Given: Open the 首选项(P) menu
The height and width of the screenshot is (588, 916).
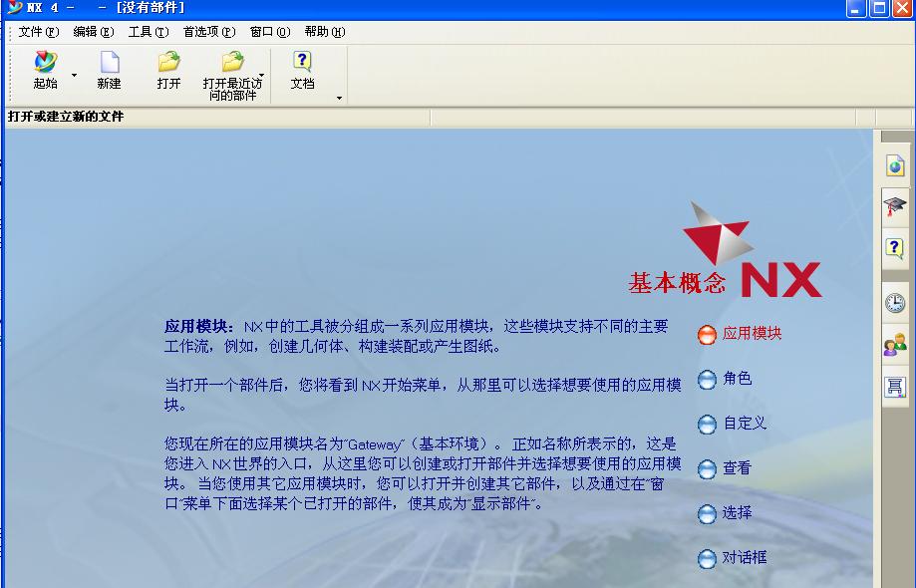Looking at the screenshot, I should tap(209, 32).
